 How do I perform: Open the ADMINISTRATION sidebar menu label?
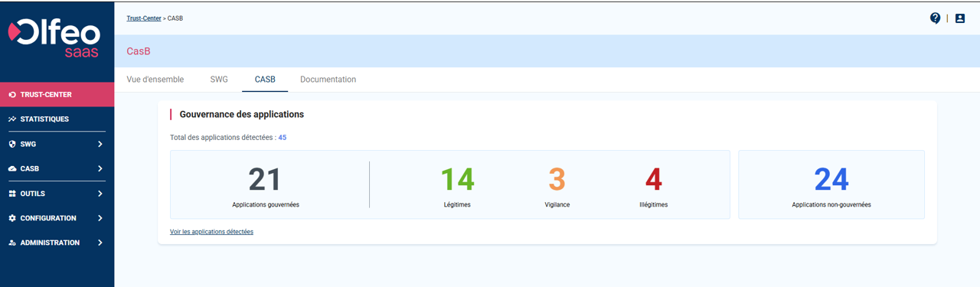tap(50, 243)
